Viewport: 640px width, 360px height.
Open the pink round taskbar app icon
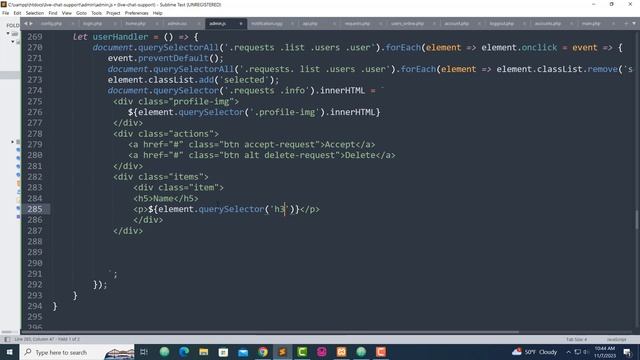coord(322,352)
